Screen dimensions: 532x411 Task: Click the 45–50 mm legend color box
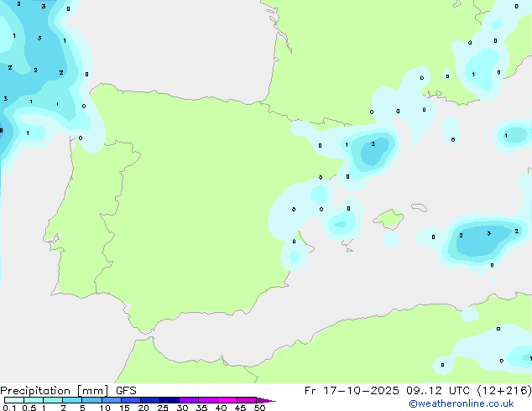click(x=247, y=400)
